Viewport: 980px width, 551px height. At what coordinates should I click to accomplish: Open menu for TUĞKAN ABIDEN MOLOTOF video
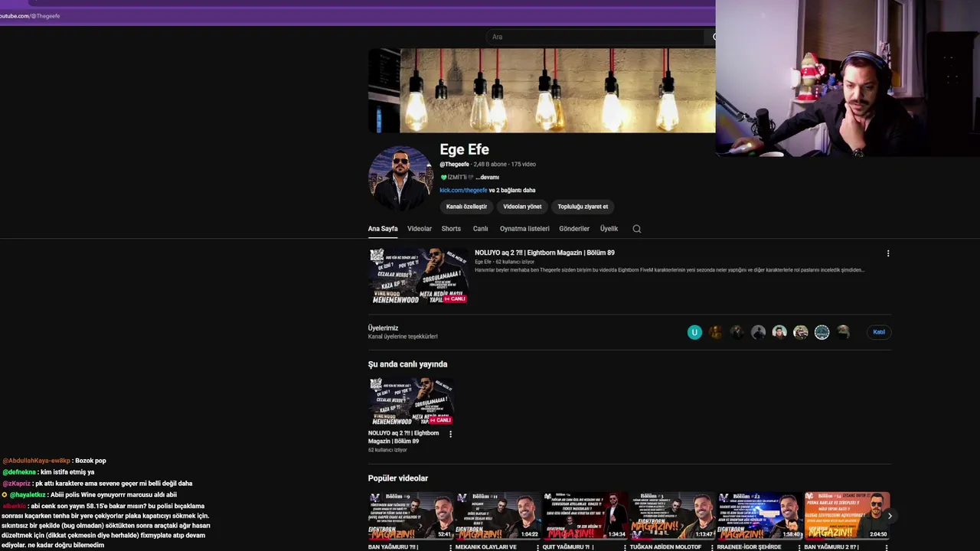pyautogui.click(x=714, y=547)
